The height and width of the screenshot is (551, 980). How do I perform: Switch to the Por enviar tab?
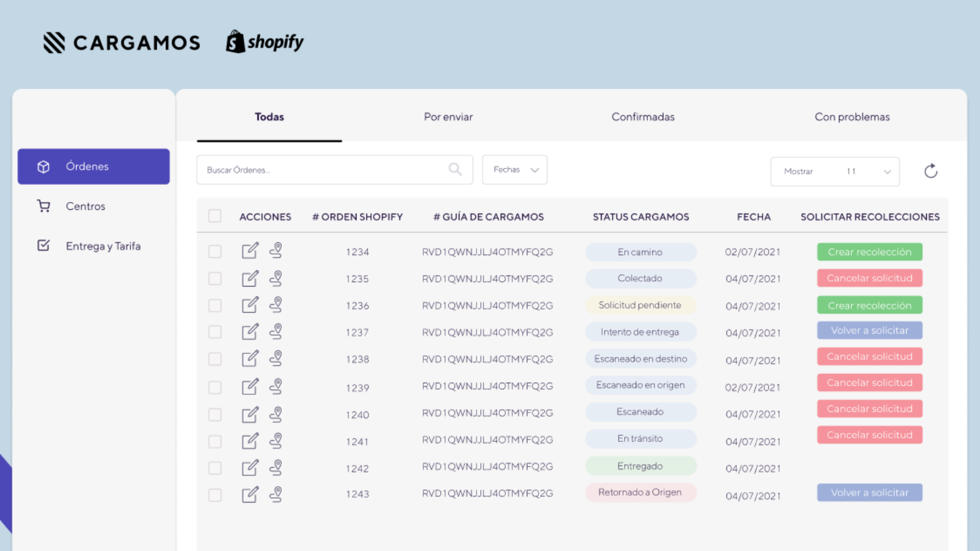(448, 117)
